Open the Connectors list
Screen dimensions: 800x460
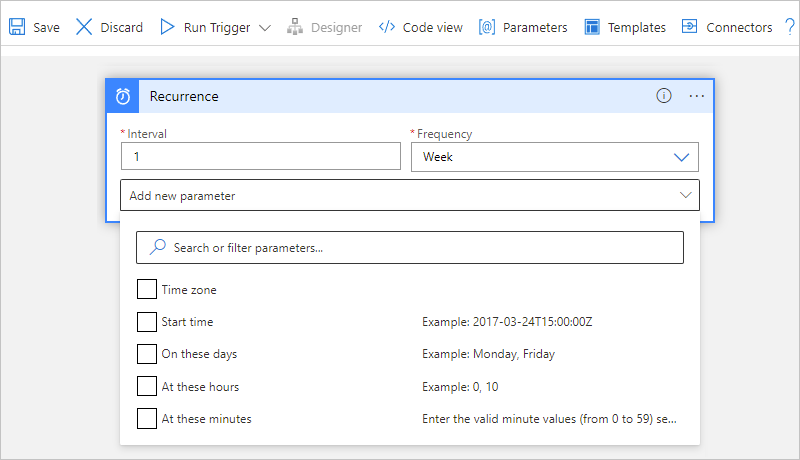point(727,27)
